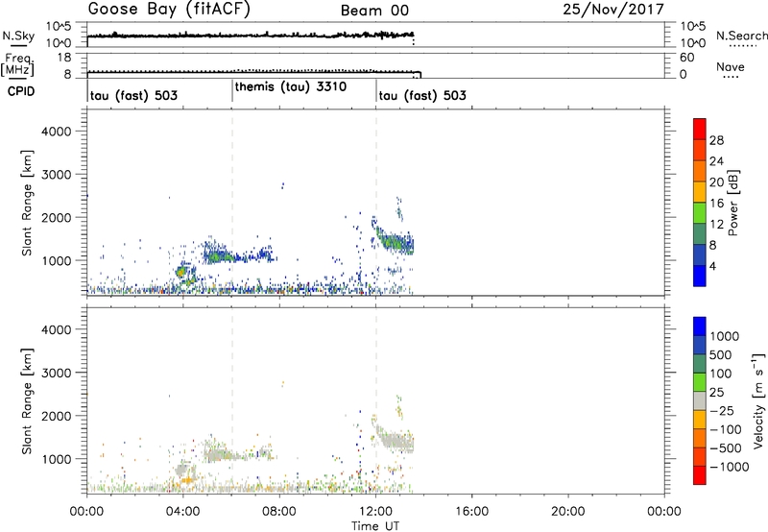Click the "08:00" time tick label

[279, 512]
